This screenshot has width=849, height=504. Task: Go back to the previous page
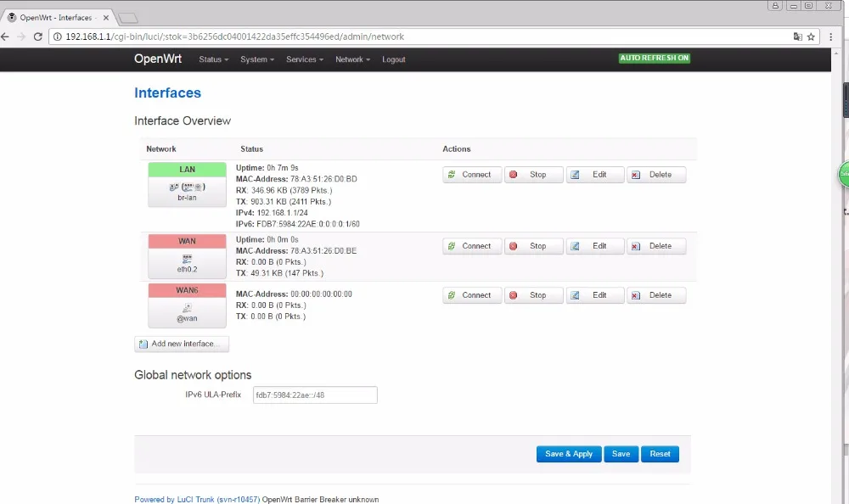click(x=5, y=36)
